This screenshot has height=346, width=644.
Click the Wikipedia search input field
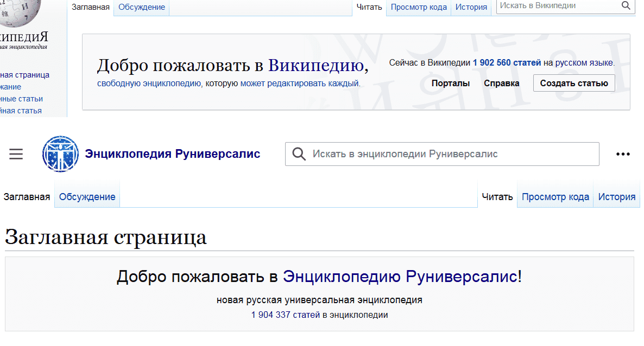(554, 7)
